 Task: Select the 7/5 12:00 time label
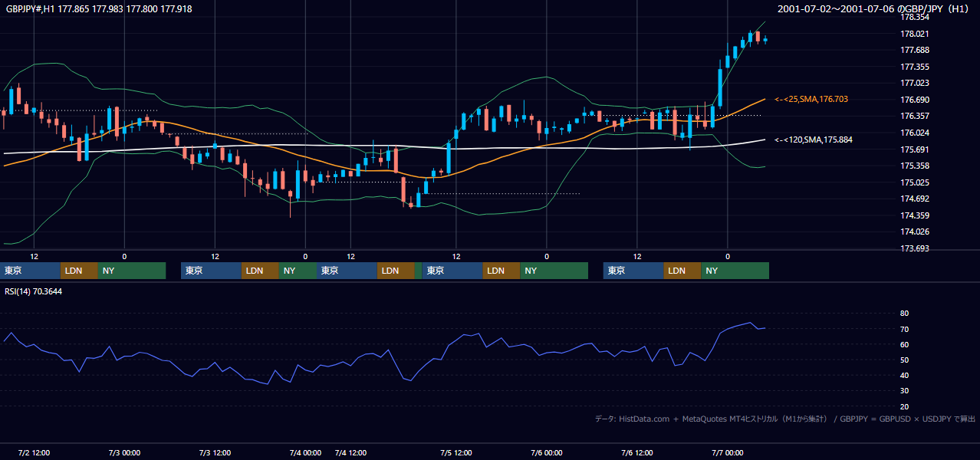456,453
